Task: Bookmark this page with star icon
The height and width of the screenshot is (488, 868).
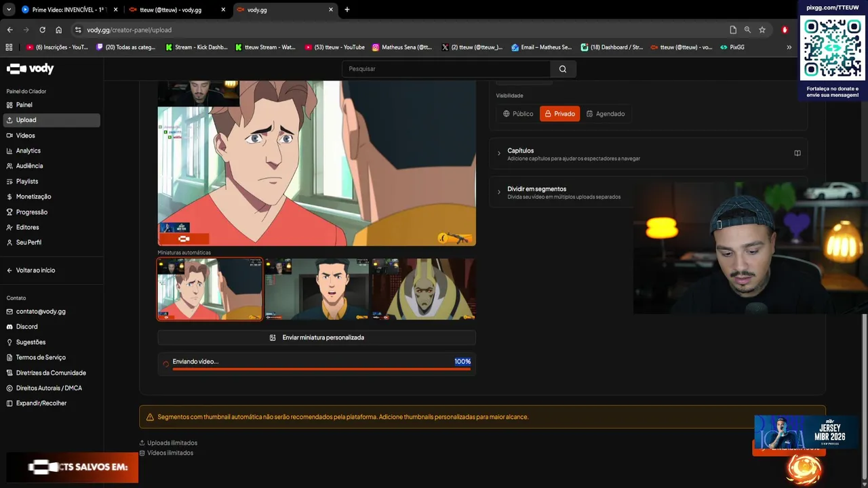Action: [x=762, y=30]
